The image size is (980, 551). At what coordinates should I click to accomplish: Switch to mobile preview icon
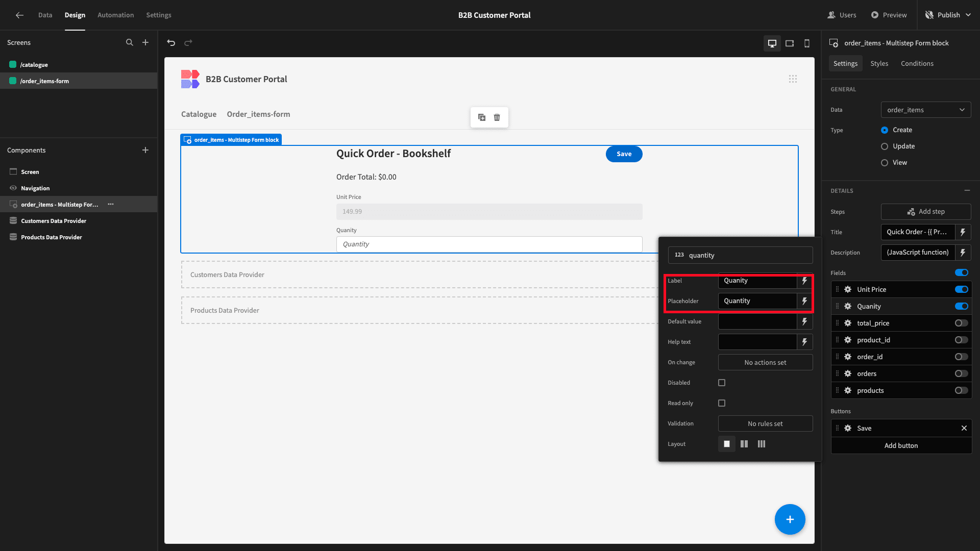(807, 43)
